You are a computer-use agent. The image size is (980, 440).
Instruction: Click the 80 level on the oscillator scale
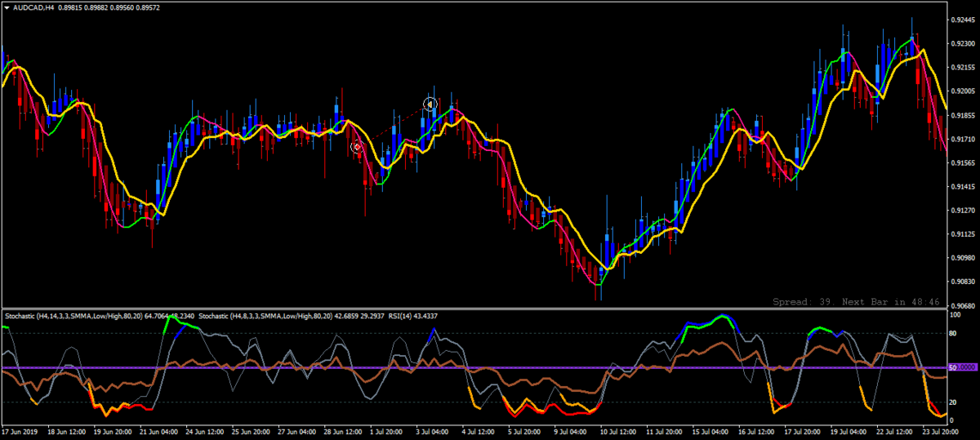coord(954,334)
